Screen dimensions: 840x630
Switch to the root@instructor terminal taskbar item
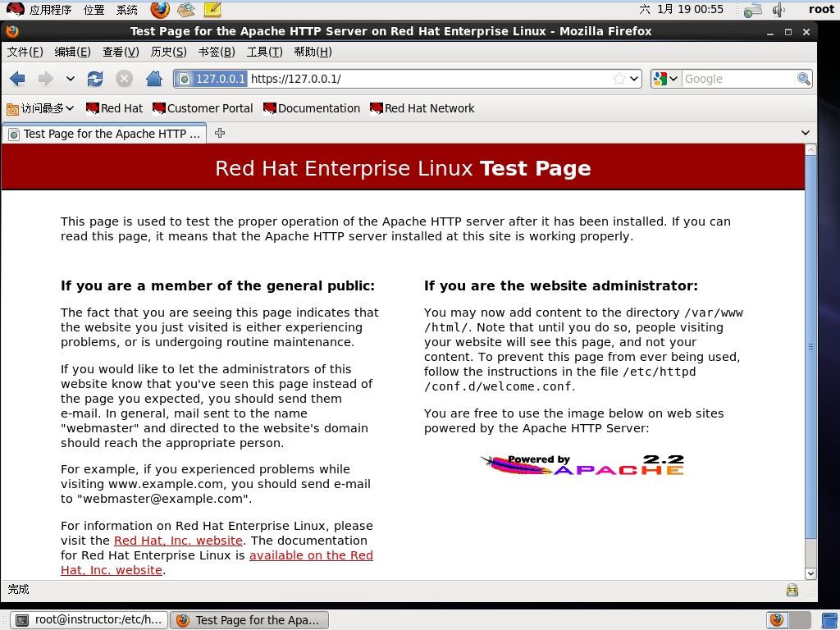pos(89,620)
